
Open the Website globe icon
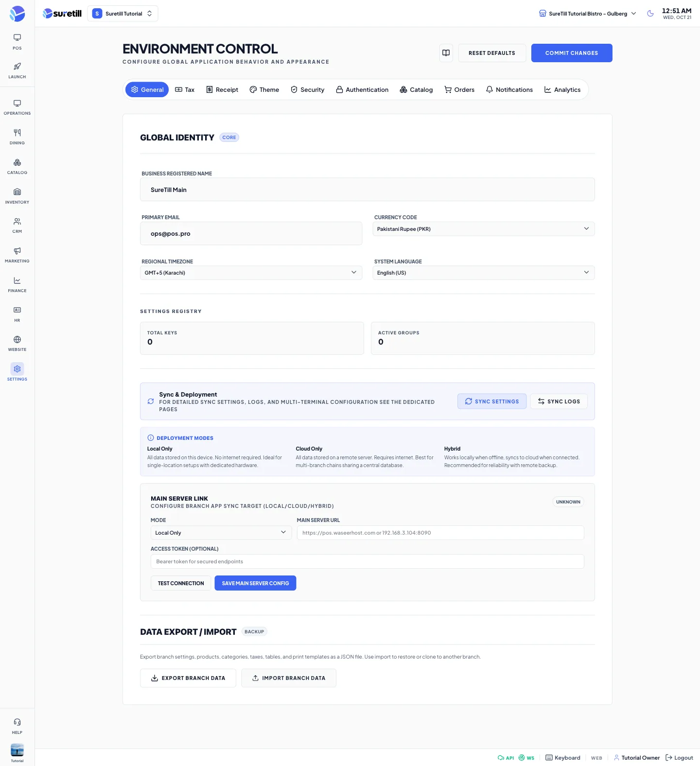click(17, 344)
